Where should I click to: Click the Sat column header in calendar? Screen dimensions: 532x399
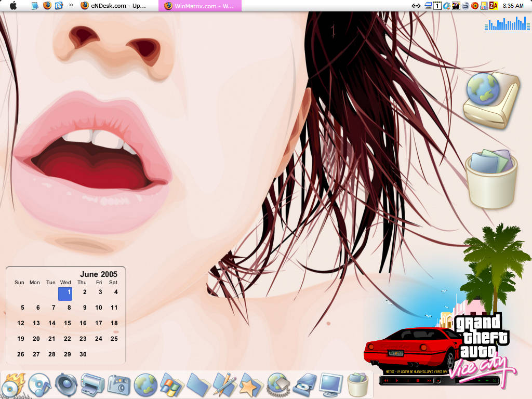113,282
